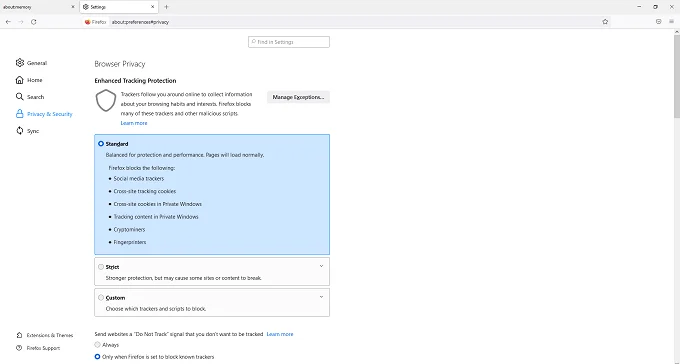Click the Extensions & Themes puzzle icon
Image resolution: width=680 pixels, height=364 pixels.
19,335
